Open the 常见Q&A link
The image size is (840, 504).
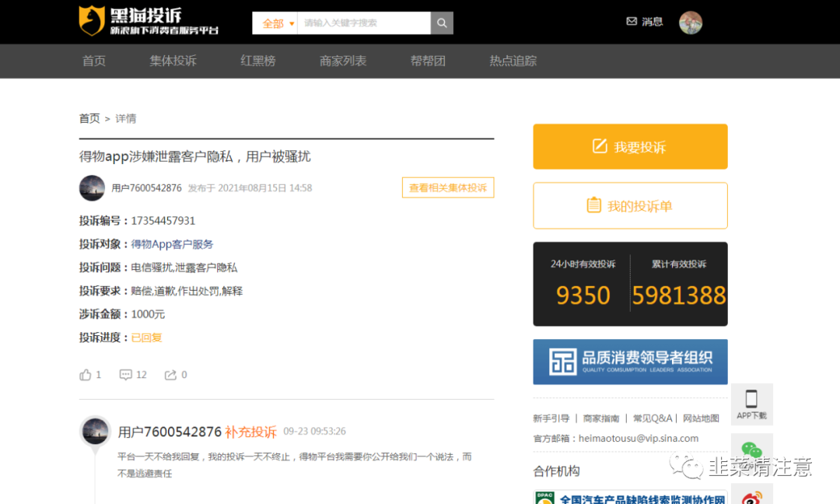pos(653,418)
